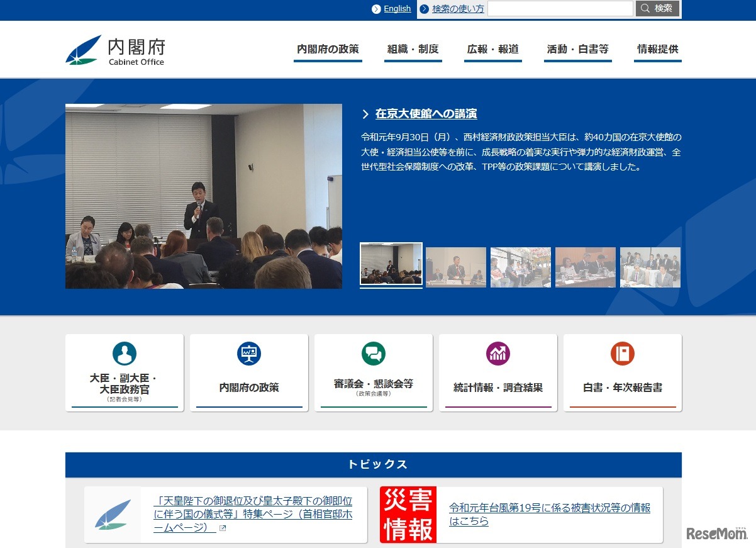Select the first highlighted slideshow thumbnail

[391, 264]
